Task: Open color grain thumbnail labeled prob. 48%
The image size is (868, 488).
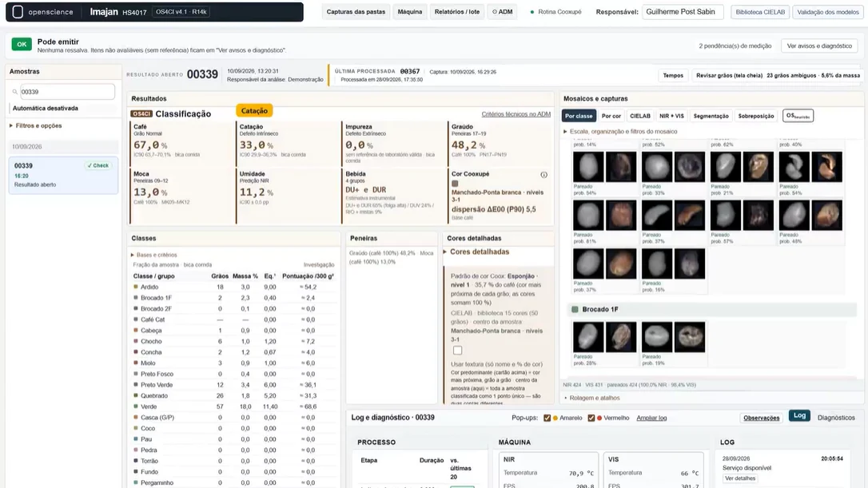Action: click(x=827, y=215)
